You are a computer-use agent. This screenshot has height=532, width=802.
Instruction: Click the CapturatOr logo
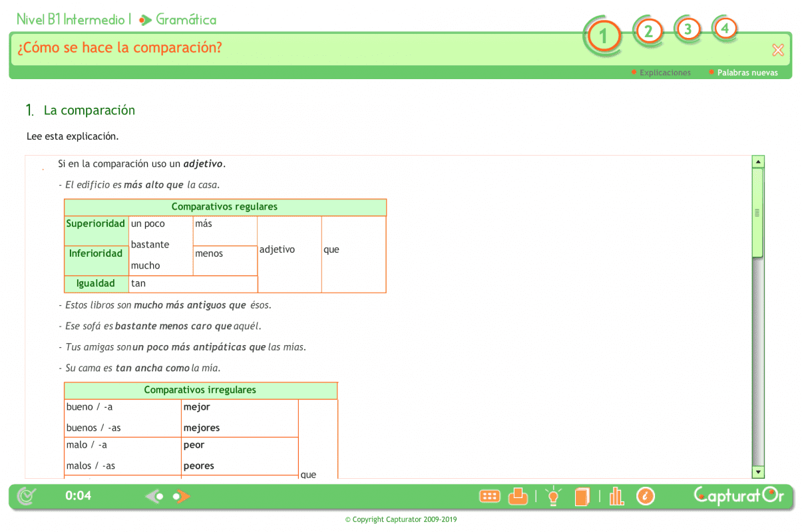[739, 496]
